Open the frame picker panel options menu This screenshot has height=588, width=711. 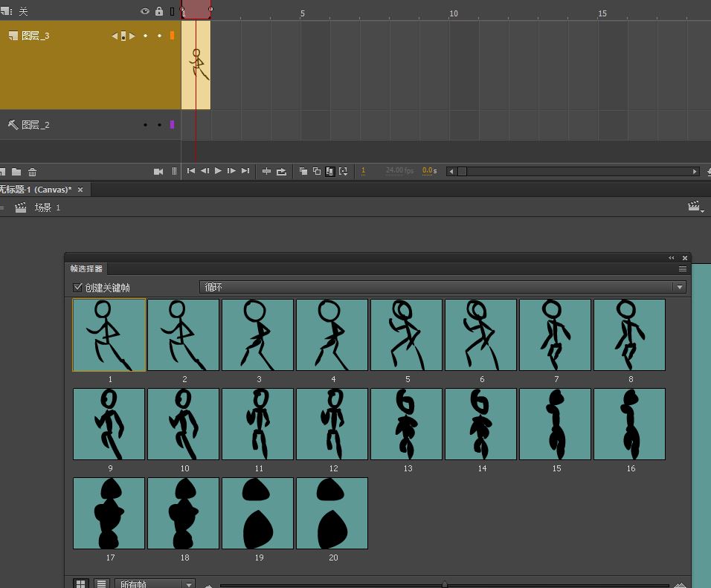point(682,269)
